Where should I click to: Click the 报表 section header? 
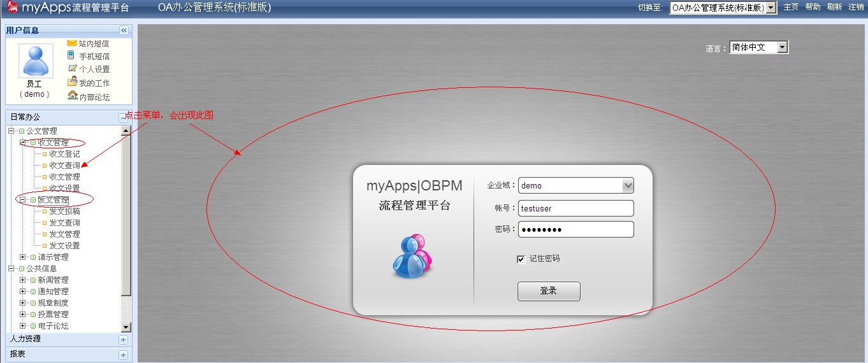tap(68, 355)
